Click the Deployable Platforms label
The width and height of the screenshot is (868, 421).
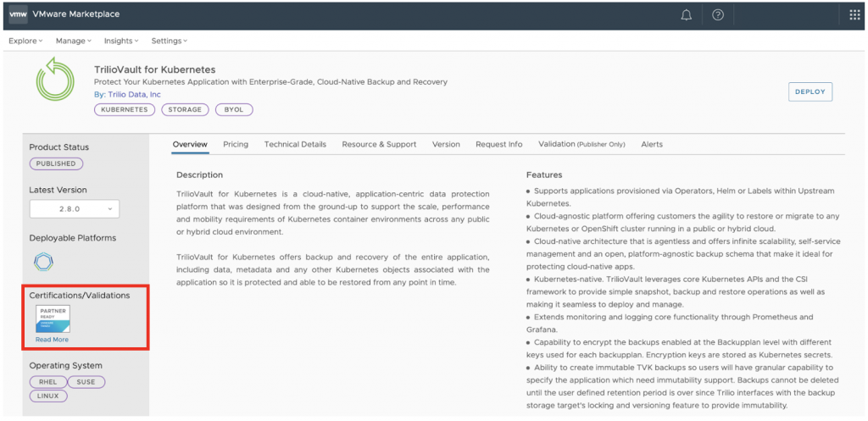click(x=73, y=238)
